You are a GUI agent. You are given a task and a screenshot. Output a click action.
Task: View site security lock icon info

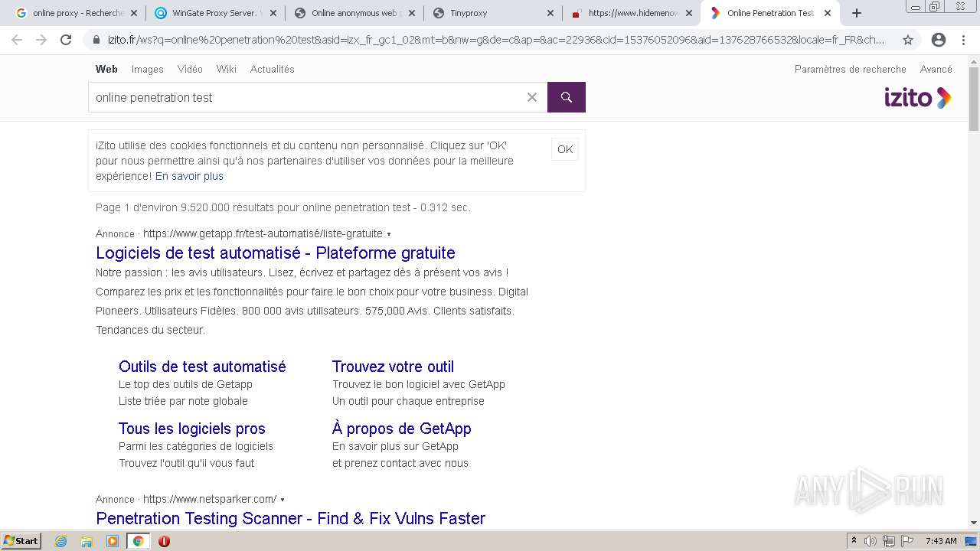coord(96,40)
